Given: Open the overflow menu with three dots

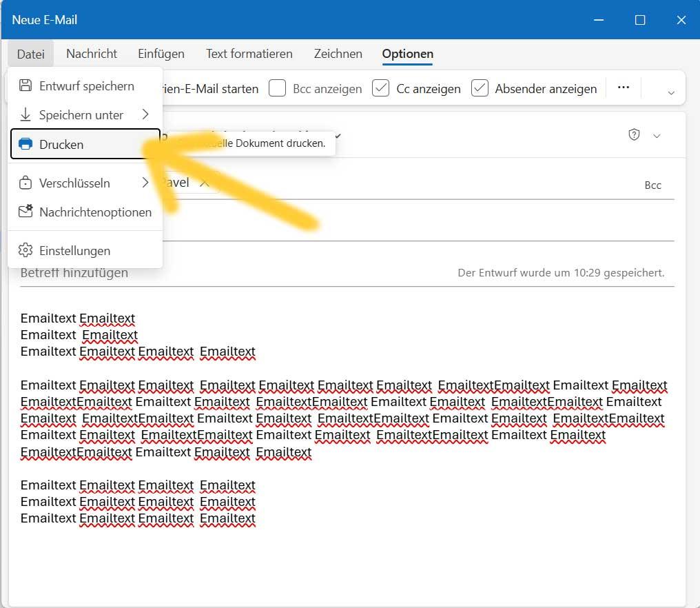Looking at the screenshot, I should pyautogui.click(x=624, y=88).
